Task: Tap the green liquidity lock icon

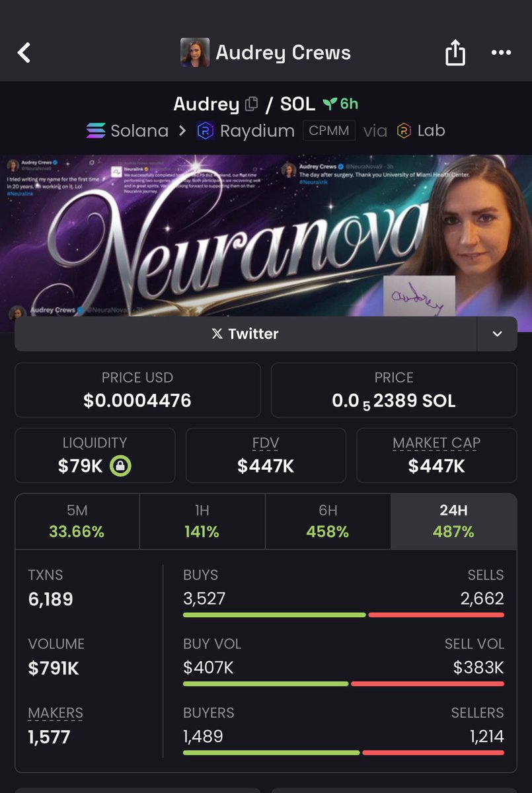Action: tap(120, 465)
